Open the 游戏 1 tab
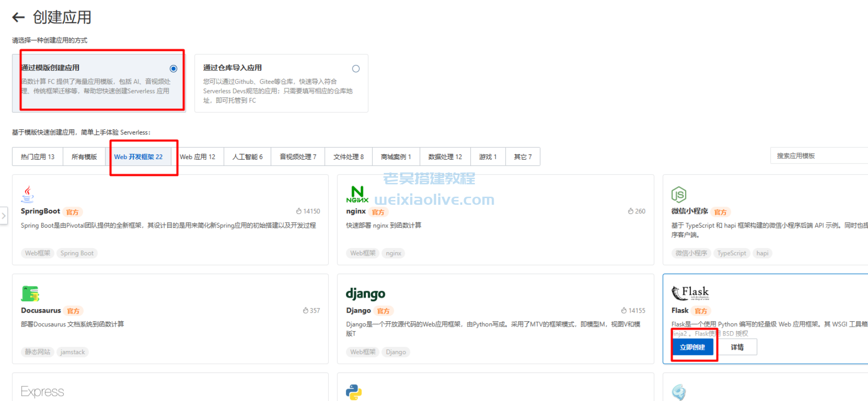The width and height of the screenshot is (868, 401). pos(488,156)
